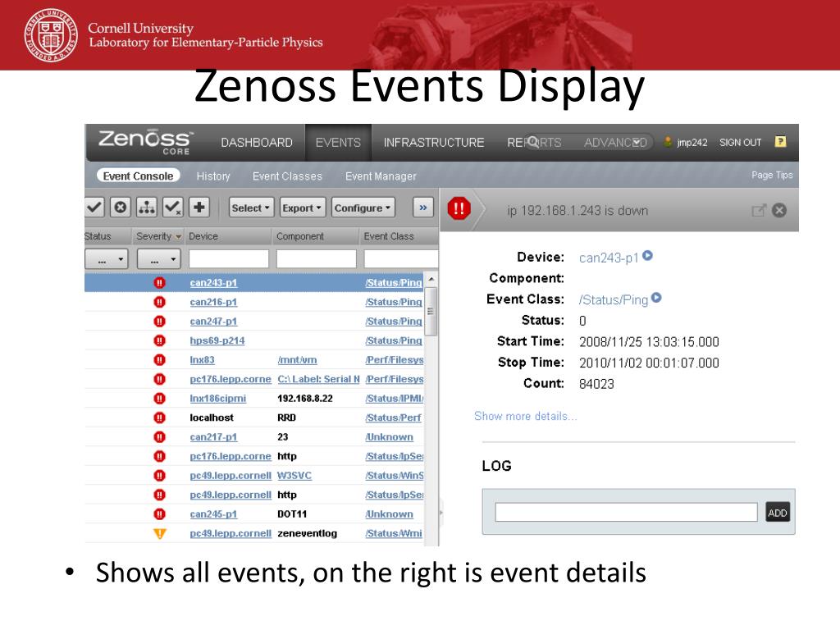
Task: Open the /mnt/vm component link
Action: tap(297, 360)
